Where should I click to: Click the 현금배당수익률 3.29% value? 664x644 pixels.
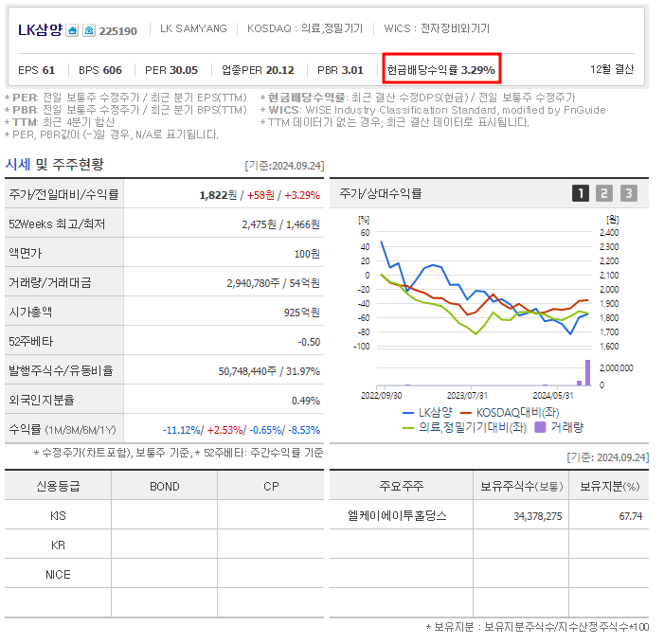tap(441, 70)
